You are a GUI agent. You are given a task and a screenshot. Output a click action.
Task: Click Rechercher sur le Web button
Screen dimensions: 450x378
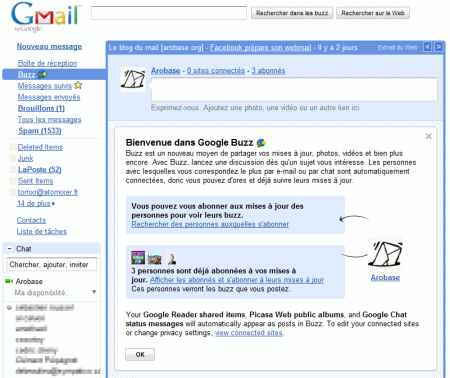click(x=373, y=13)
